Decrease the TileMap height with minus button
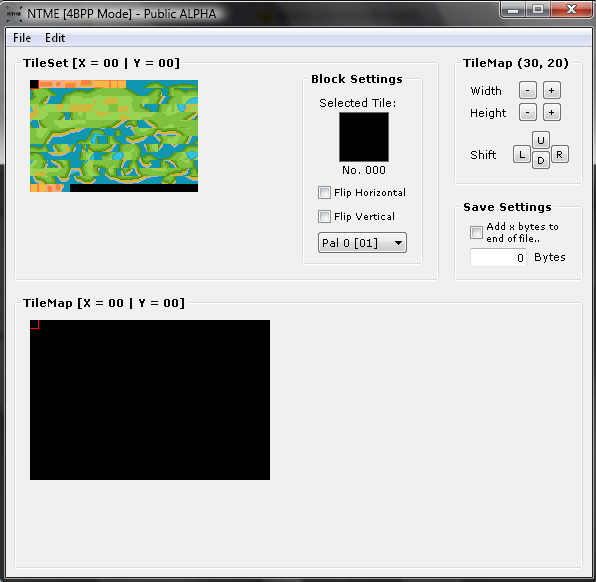This screenshot has height=582, width=596. pyautogui.click(x=528, y=113)
